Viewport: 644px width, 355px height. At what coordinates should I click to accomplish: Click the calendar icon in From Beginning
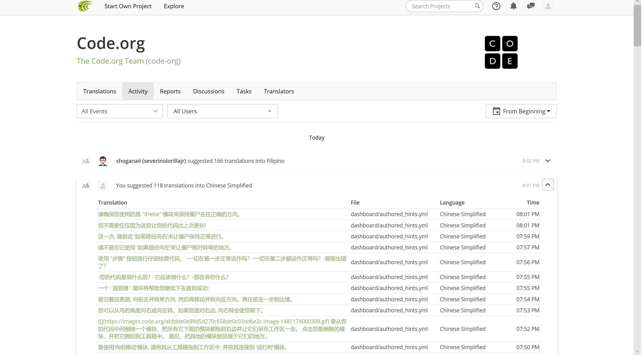[x=496, y=111]
